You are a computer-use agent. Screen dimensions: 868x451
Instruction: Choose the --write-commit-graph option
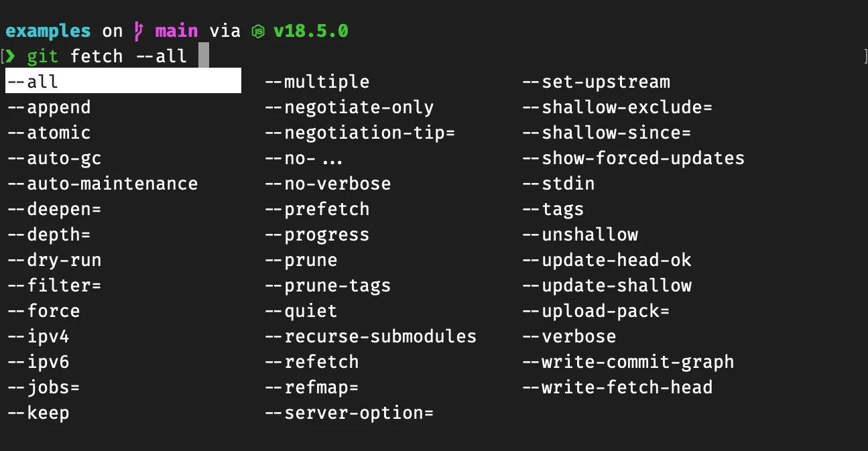[x=628, y=362]
